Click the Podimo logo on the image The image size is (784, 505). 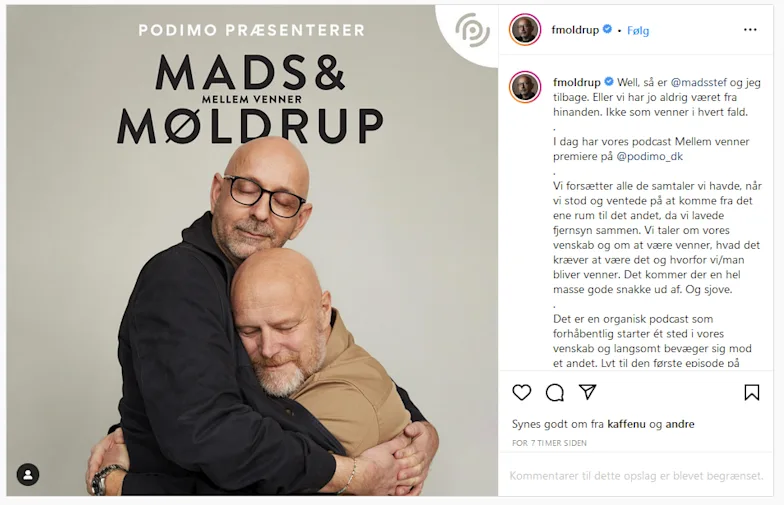[472, 30]
